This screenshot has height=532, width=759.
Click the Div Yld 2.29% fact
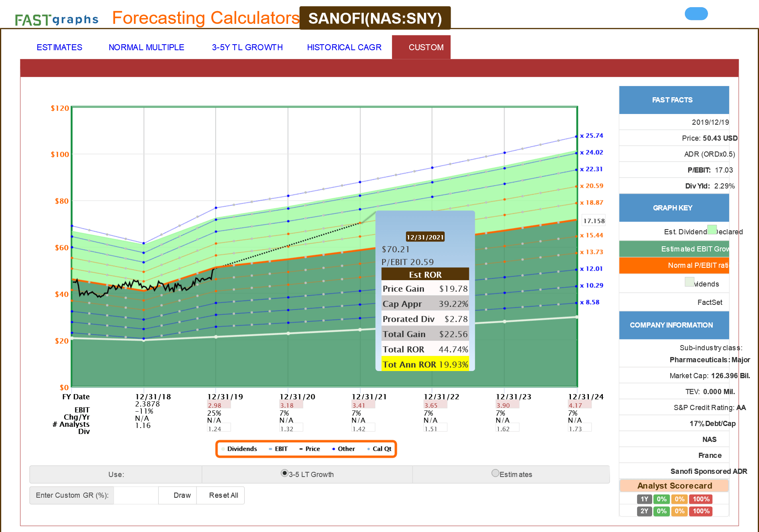(710, 186)
